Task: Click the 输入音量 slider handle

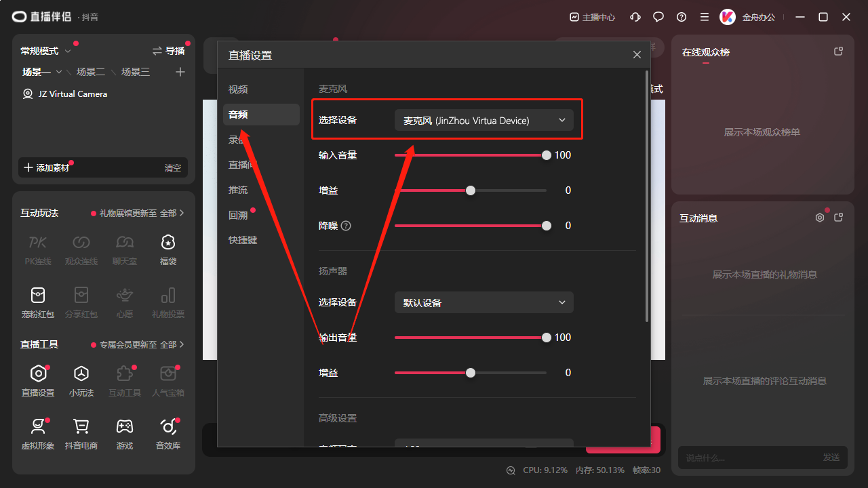Action: pyautogui.click(x=547, y=155)
